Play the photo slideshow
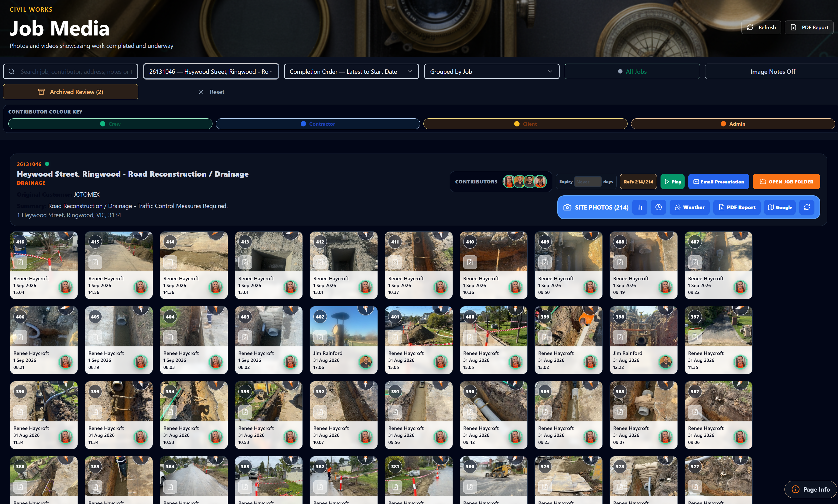The image size is (838, 504). click(x=672, y=182)
